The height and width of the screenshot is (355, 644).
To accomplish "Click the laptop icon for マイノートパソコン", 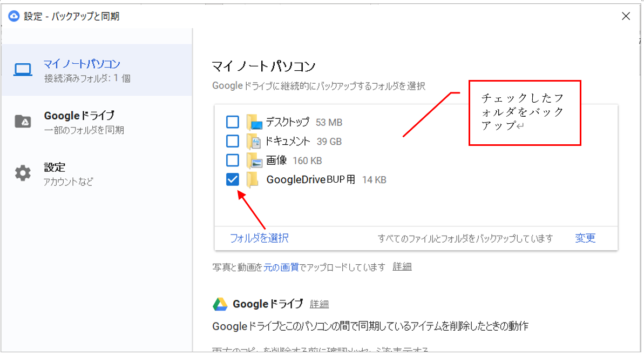I will click(23, 70).
